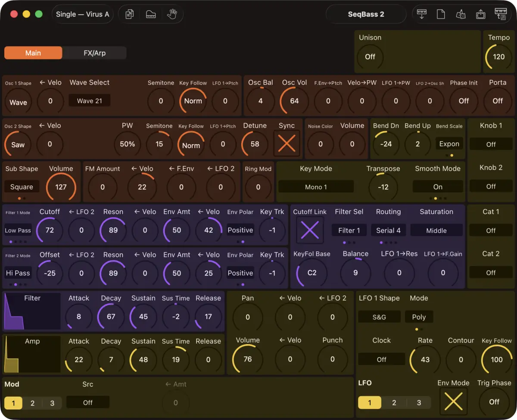517x420 pixels.
Task: Open the Routing dropdown showing Serial 4
Action: click(x=388, y=230)
